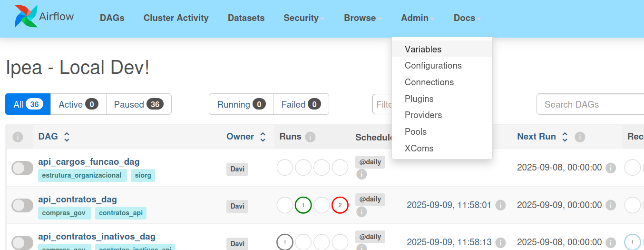This screenshot has width=644, height=250.
Task: Click info icon in the toggle column header
Action: [18, 137]
